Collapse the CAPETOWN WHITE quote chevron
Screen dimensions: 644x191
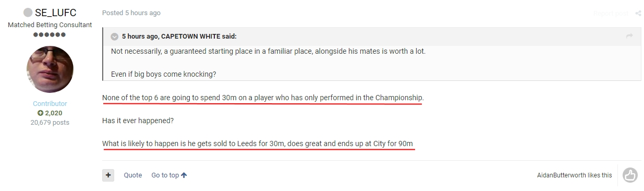coord(115,37)
